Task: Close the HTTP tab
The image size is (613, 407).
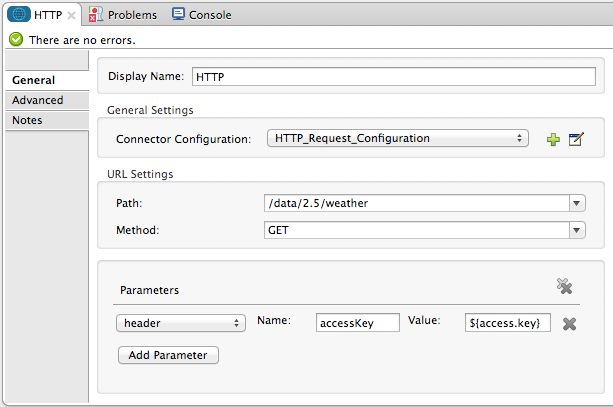Action: tap(72, 16)
